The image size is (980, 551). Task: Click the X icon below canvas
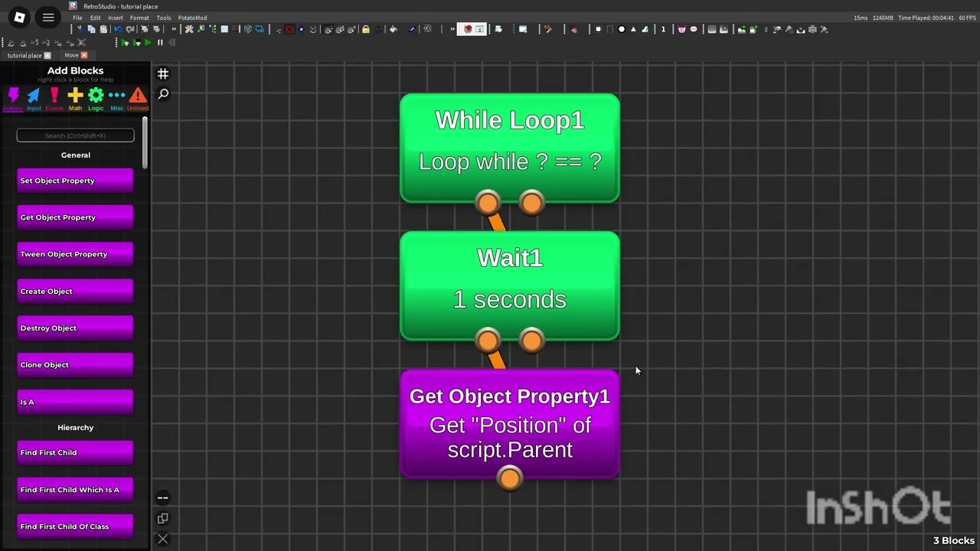pyautogui.click(x=163, y=539)
